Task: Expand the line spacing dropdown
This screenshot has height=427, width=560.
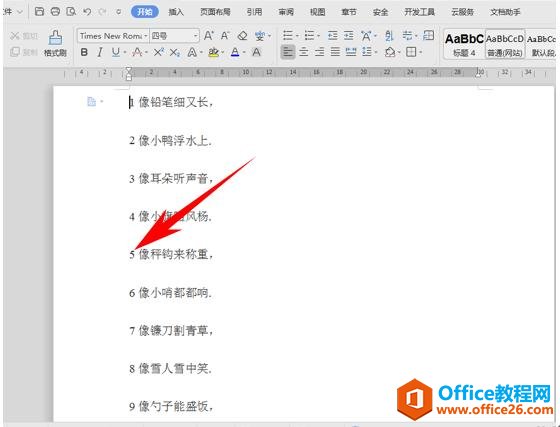Action: click(376, 53)
